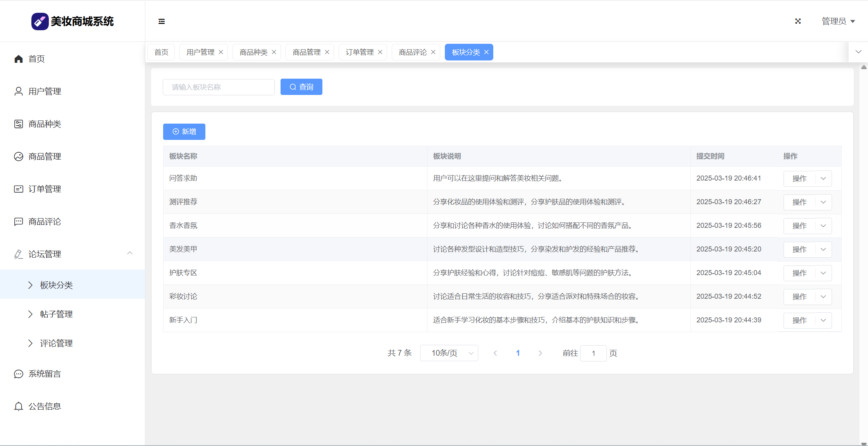868x446 pixels.
Task: Focus the 请输入板块名称 search field
Action: (219, 87)
